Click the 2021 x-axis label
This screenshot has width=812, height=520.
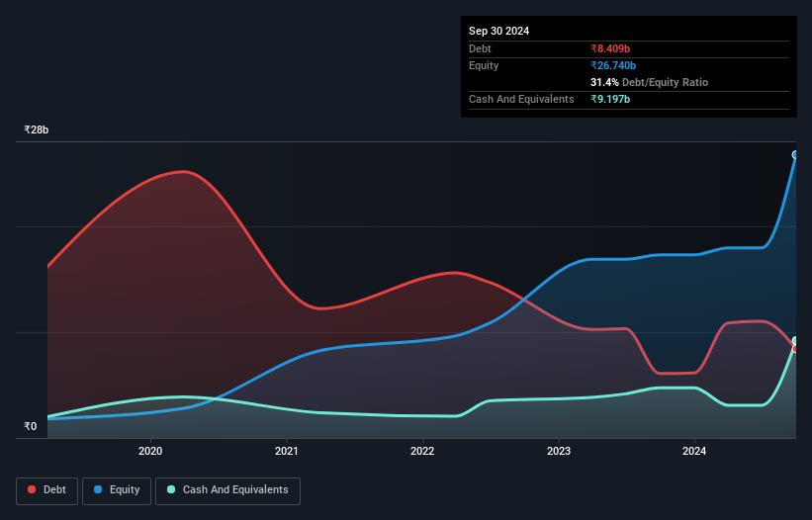(x=287, y=451)
